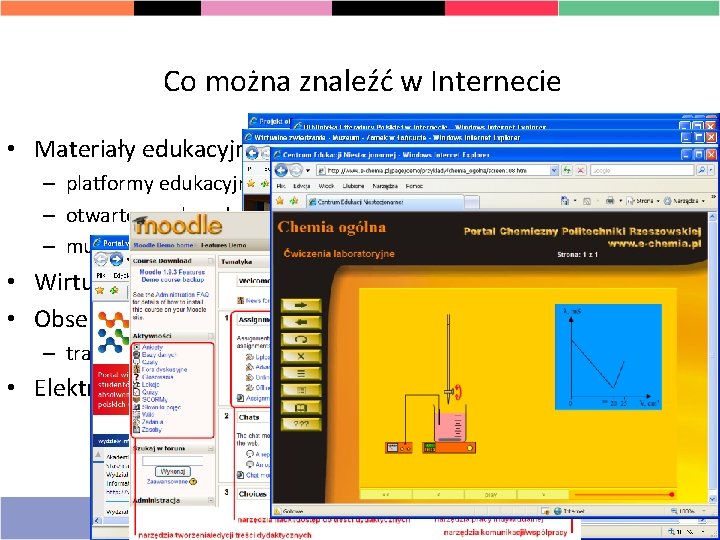Click the Internet zone icon in status bar

coord(558,511)
